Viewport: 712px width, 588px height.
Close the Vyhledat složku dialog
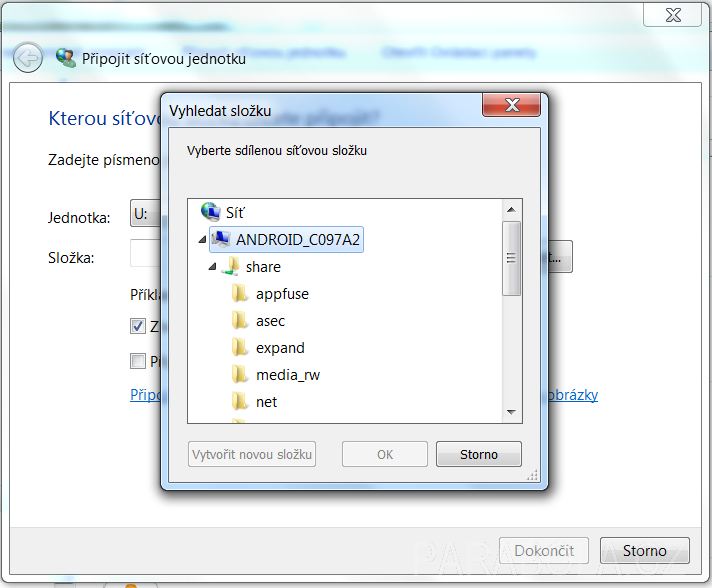tap(512, 105)
